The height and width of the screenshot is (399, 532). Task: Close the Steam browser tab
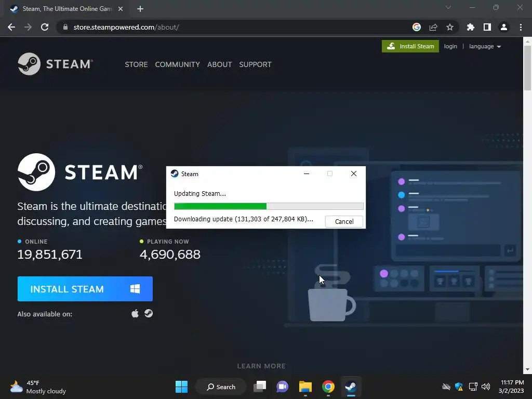(121, 9)
